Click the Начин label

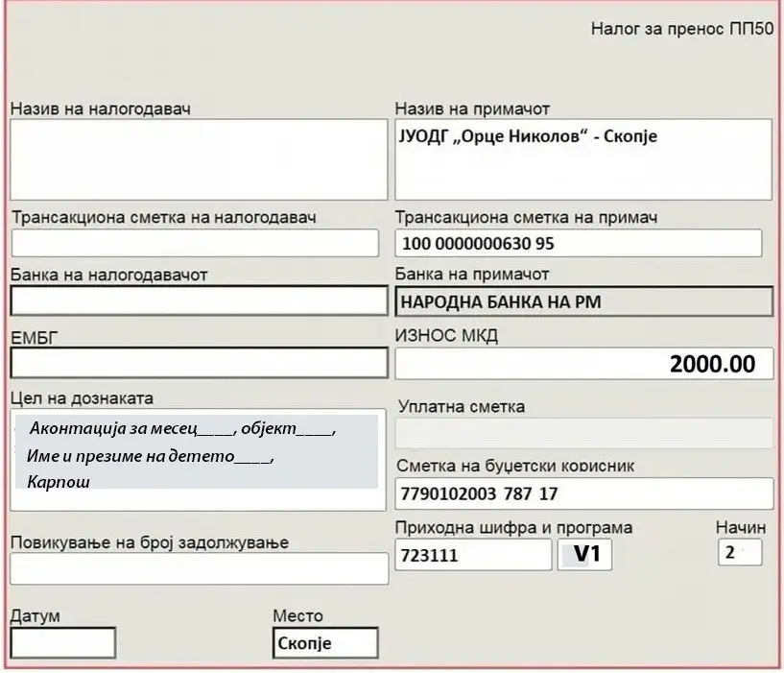pyautogui.click(x=741, y=527)
